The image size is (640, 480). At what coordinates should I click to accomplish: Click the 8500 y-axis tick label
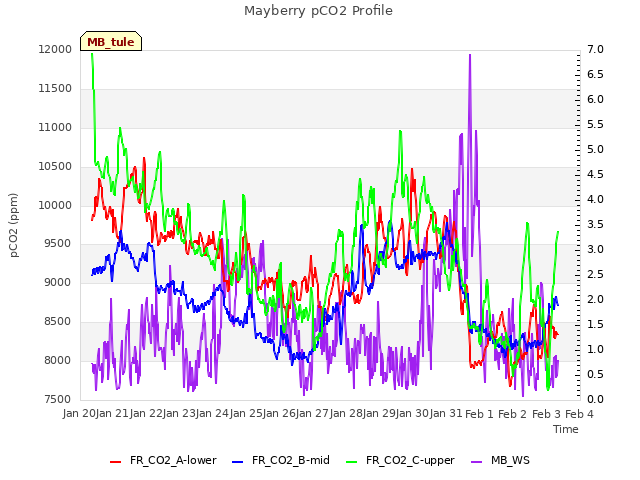[60, 322]
